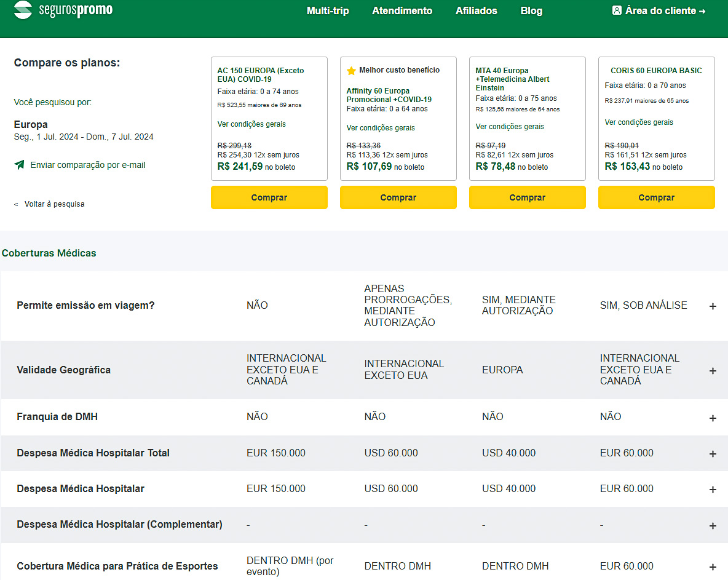The height and width of the screenshot is (580, 728).
Task: Open Ver condições gerais for AC 150 EUROPA
Action: [x=251, y=124]
